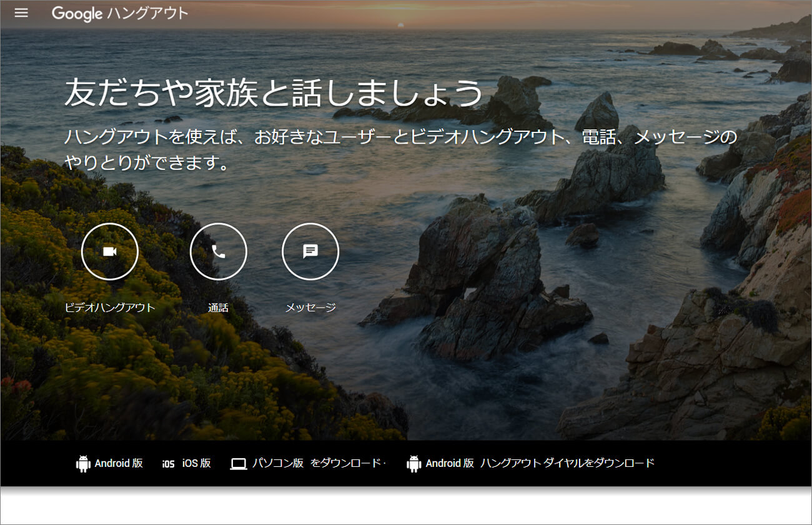The width and height of the screenshot is (812, 525).
Task: Click the heading 友だちや家族と話しましょう
Action: pyautogui.click(x=274, y=92)
